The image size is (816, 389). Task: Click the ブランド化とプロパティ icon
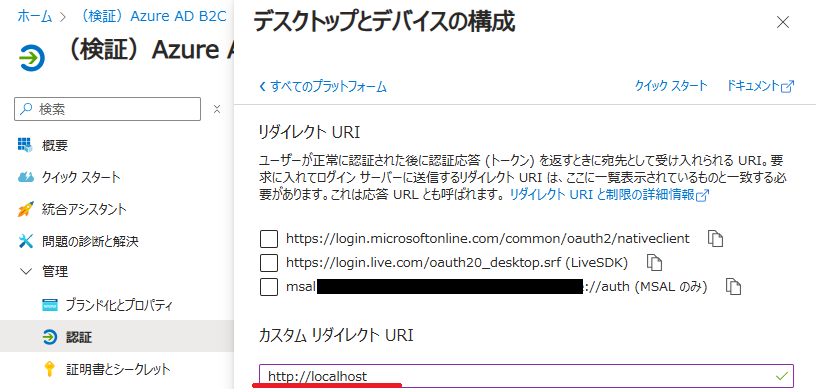(49, 305)
